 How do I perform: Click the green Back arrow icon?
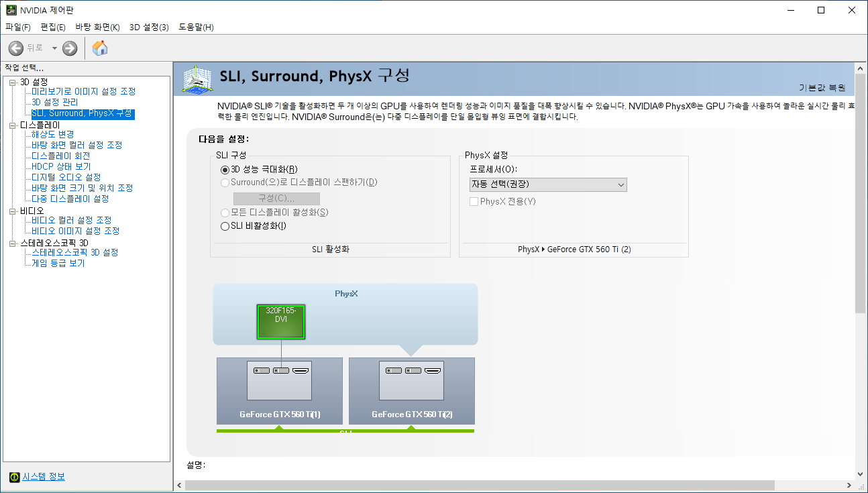click(x=16, y=48)
